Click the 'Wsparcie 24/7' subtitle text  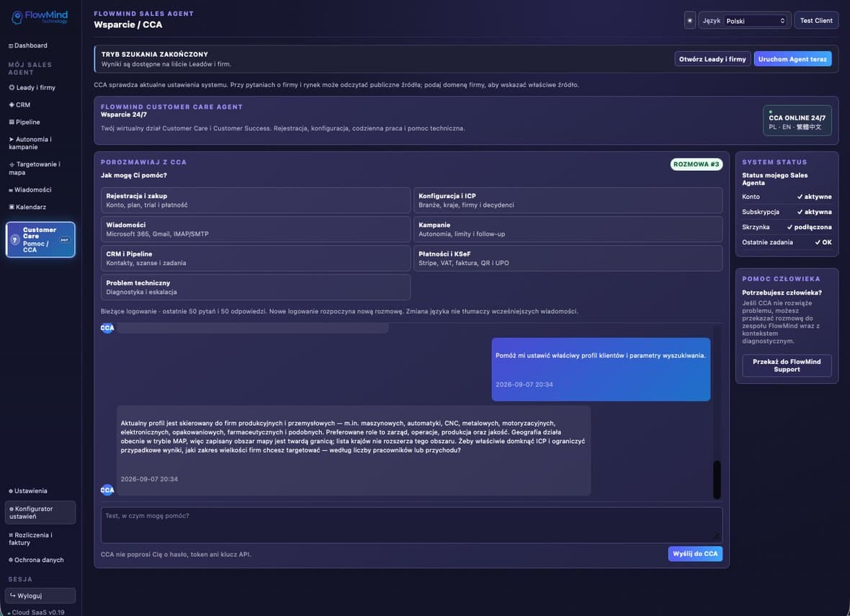click(x=124, y=115)
